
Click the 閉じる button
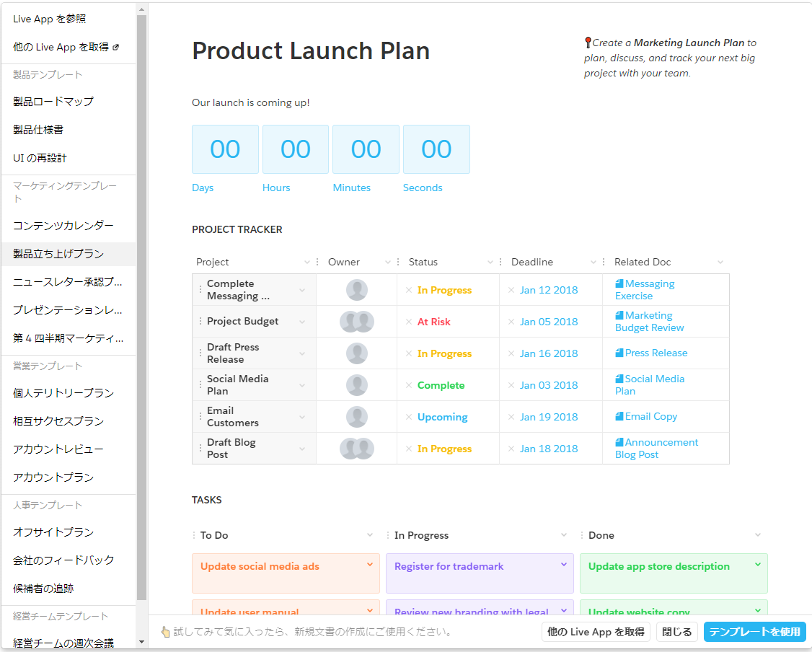point(676,632)
